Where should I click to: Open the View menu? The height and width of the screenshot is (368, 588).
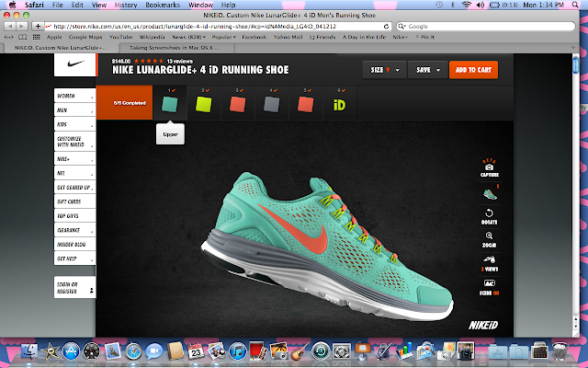(99, 5)
